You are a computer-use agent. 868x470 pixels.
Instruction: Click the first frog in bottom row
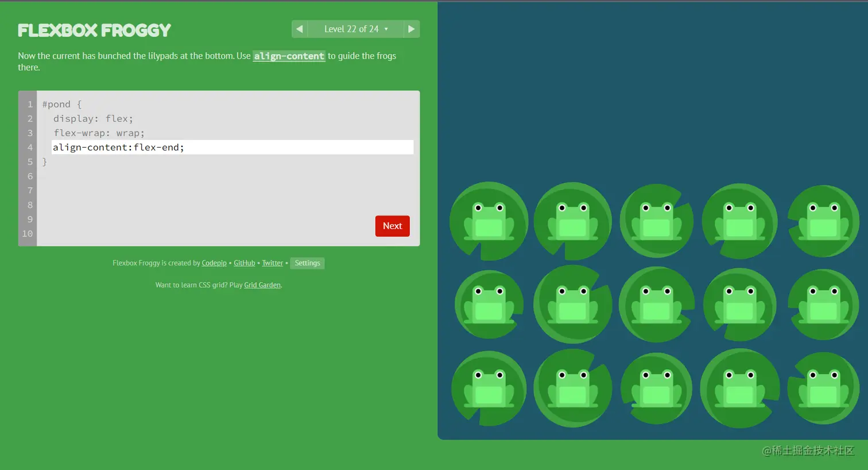pos(489,388)
